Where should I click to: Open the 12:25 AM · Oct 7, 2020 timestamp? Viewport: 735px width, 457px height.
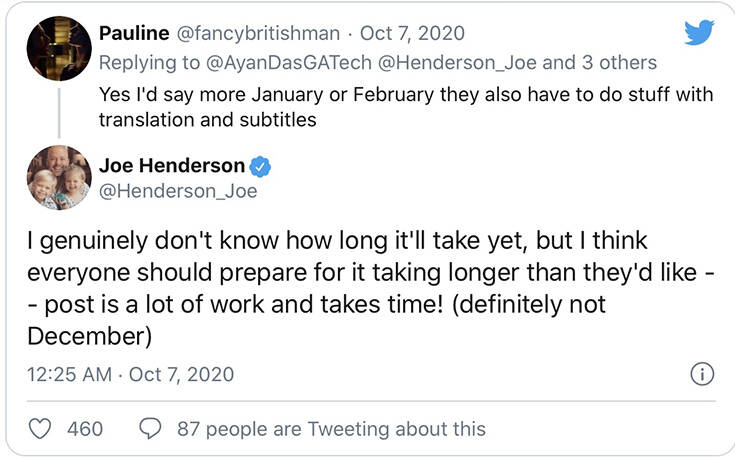pos(128,375)
